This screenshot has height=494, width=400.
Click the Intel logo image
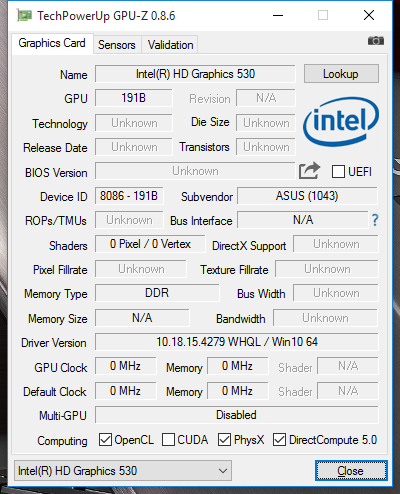tap(341, 122)
